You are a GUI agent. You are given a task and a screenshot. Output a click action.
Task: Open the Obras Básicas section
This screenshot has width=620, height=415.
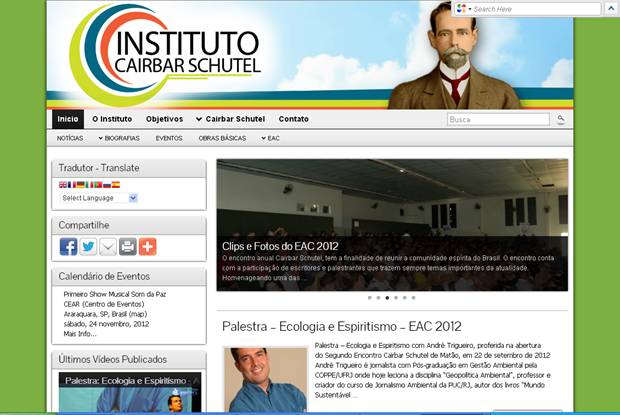pos(222,138)
